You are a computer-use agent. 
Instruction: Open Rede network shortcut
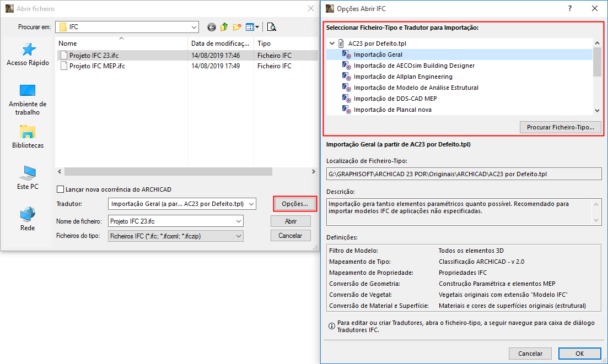point(28,219)
